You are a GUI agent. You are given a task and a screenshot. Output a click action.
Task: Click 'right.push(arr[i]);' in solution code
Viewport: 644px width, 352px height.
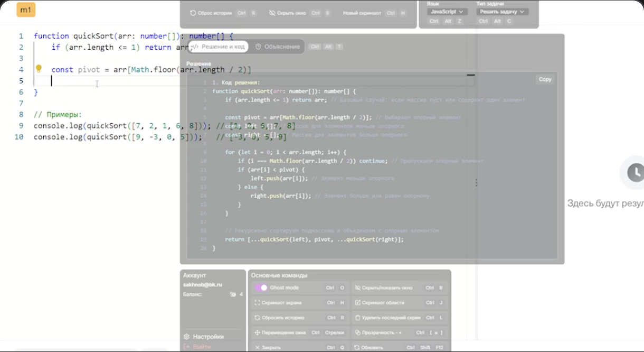tap(281, 196)
